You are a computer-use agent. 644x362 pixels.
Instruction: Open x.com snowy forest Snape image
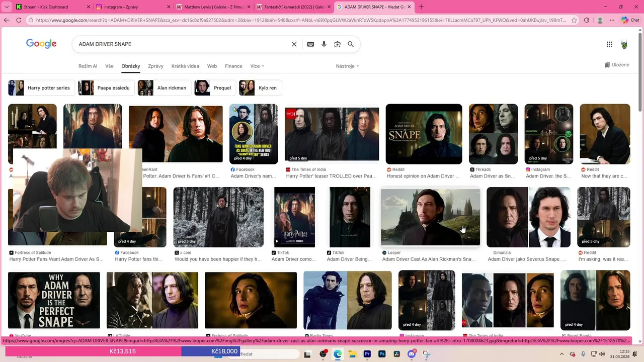click(218, 217)
